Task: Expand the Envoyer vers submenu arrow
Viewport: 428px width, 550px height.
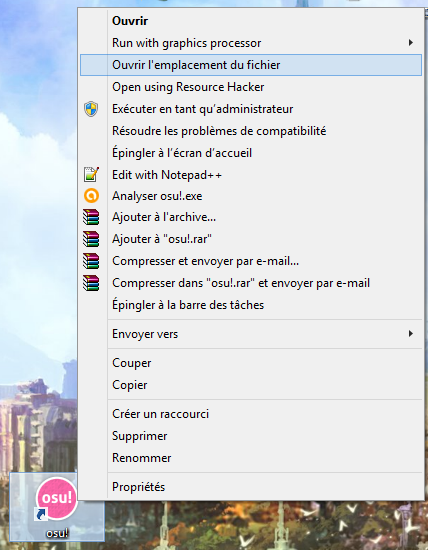Action: [x=410, y=334]
